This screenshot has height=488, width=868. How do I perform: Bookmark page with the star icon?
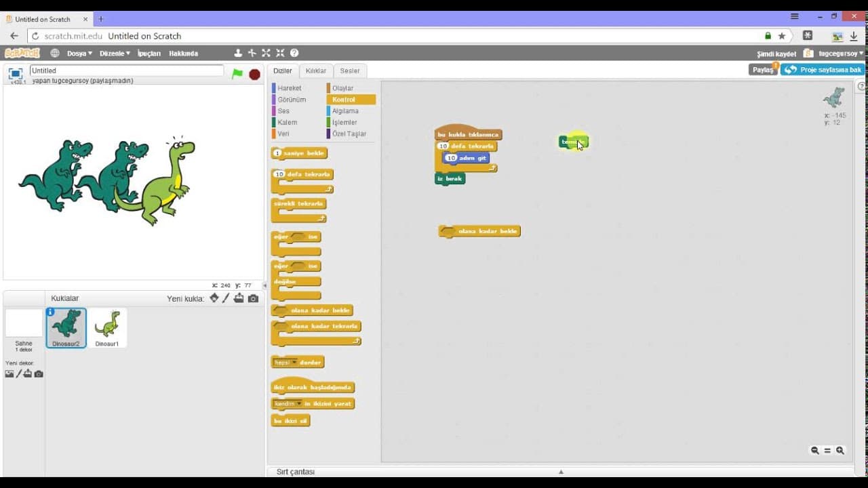782,36
